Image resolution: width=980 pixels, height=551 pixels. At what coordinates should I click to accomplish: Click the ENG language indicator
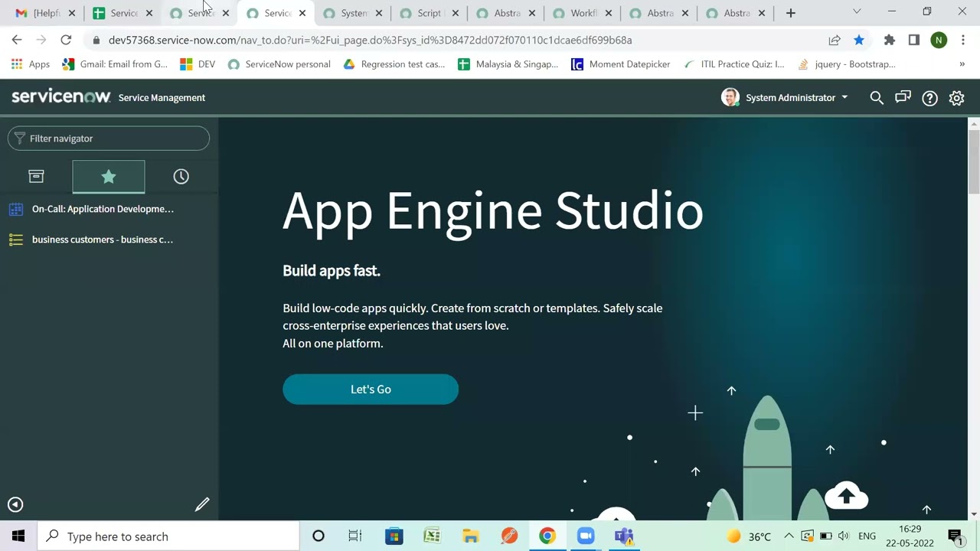[x=867, y=536]
